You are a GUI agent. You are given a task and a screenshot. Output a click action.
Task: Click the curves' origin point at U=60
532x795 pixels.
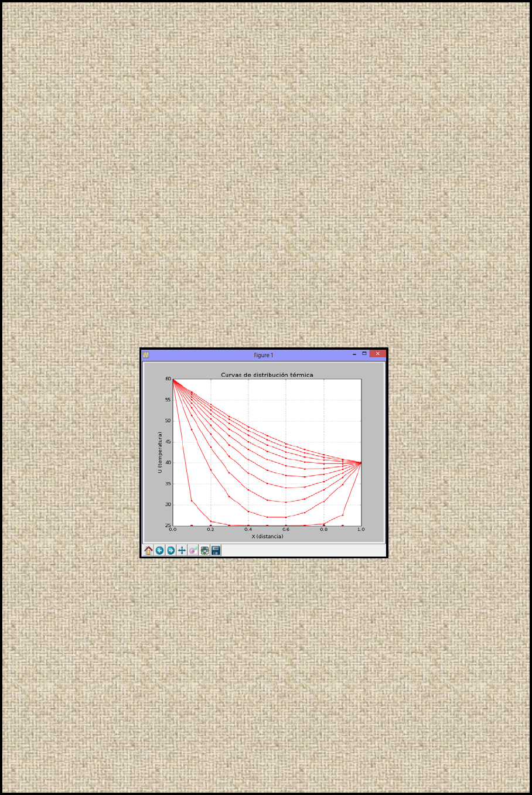coord(173,380)
